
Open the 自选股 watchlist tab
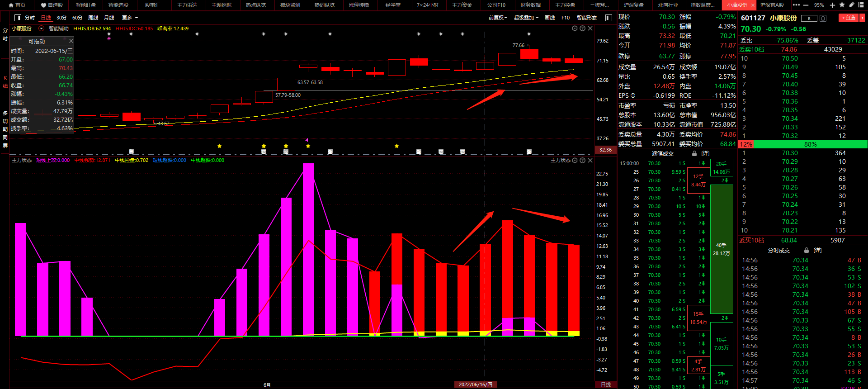(52, 5)
